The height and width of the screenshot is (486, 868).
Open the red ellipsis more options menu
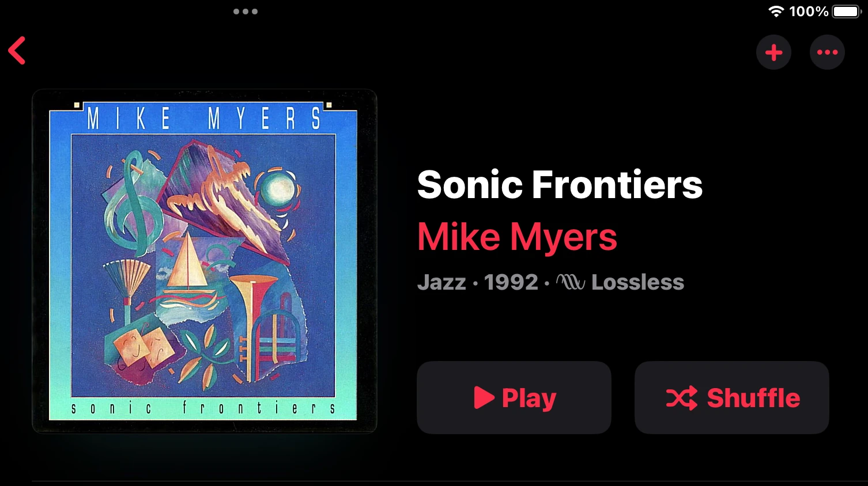[827, 52]
